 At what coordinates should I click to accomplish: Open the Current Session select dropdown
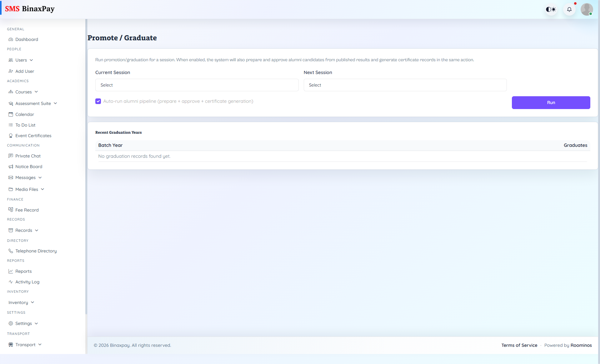click(x=197, y=85)
